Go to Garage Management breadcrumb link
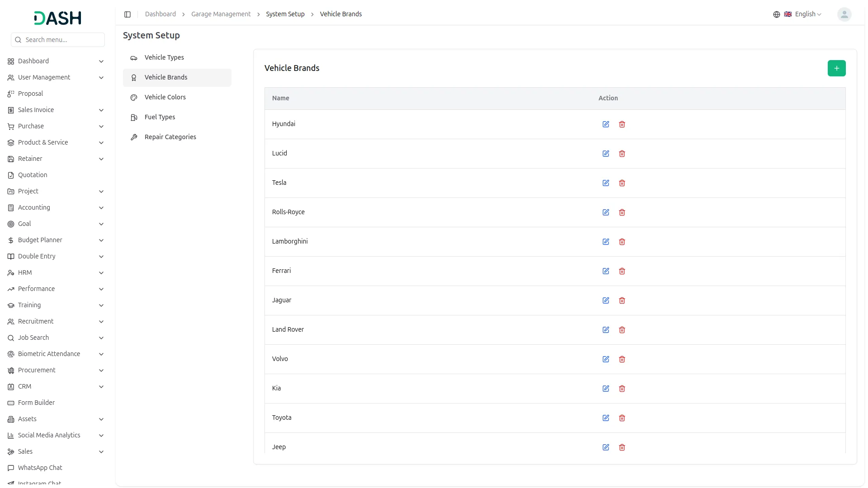 (x=221, y=14)
